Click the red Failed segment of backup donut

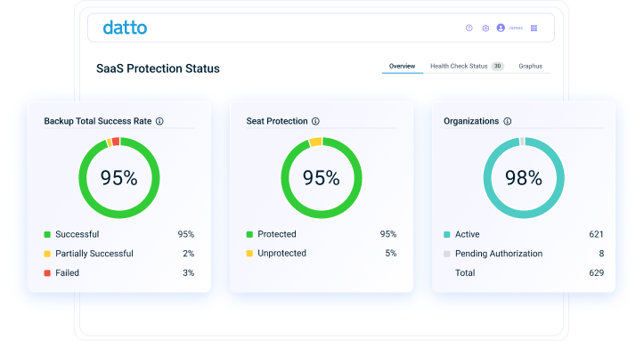(x=116, y=142)
